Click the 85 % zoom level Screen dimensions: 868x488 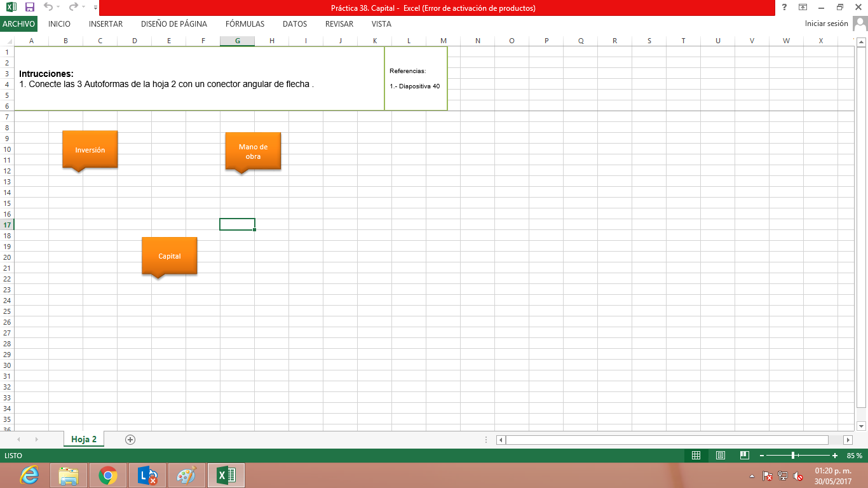[x=855, y=456]
